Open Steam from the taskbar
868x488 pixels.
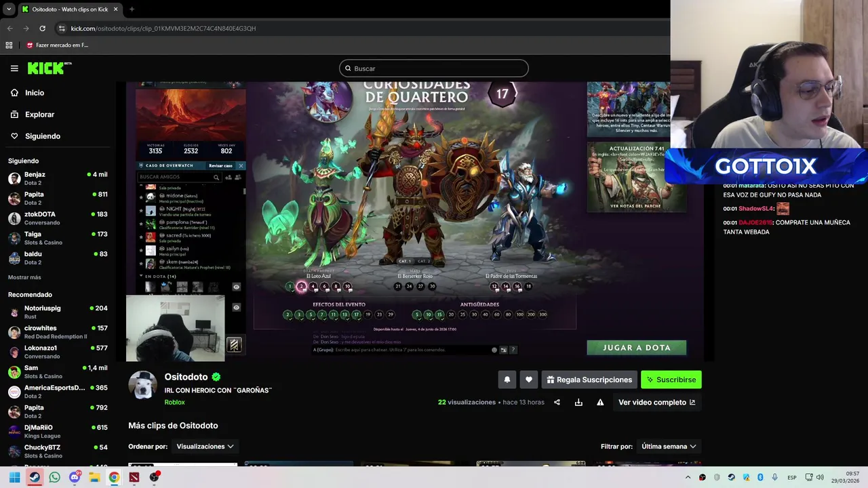point(34,477)
